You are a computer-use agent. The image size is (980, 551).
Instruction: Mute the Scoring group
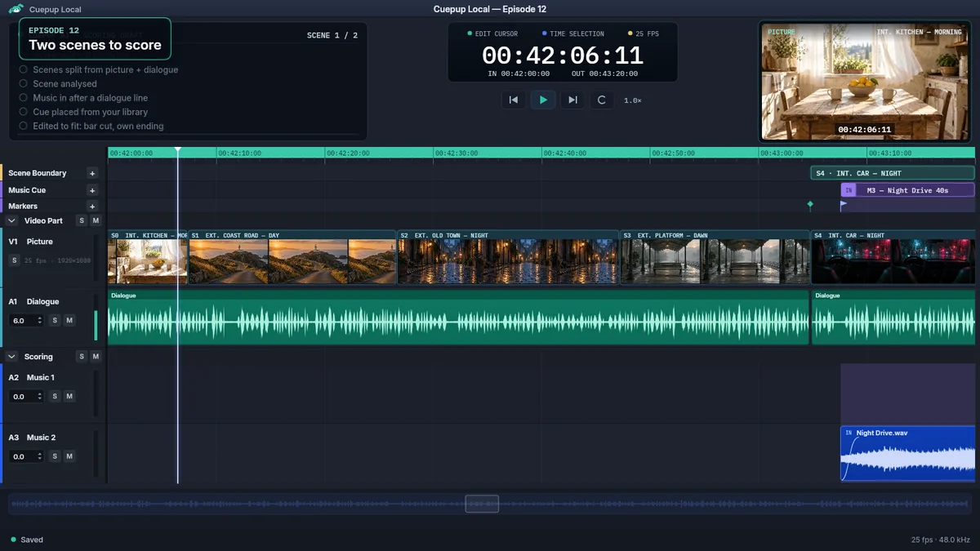[x=96, y=357]
